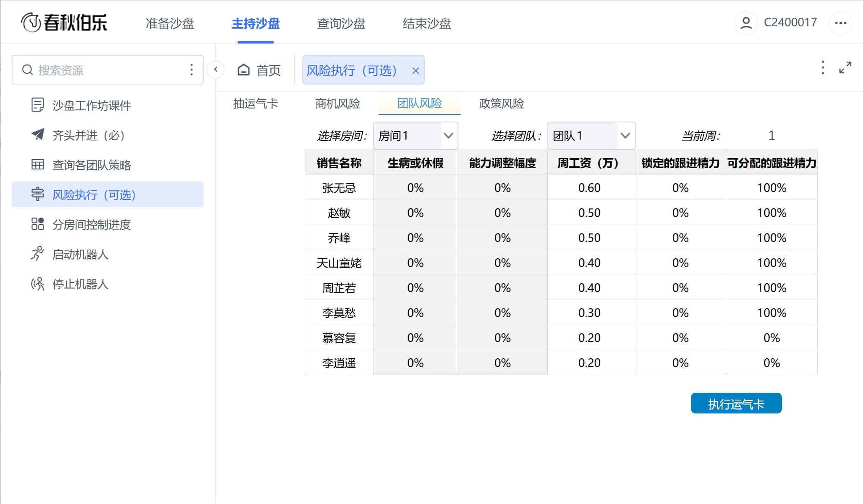Close the 风险执行(可选) tab
Screen dimensions: 863x504
[x=416, y=71]
